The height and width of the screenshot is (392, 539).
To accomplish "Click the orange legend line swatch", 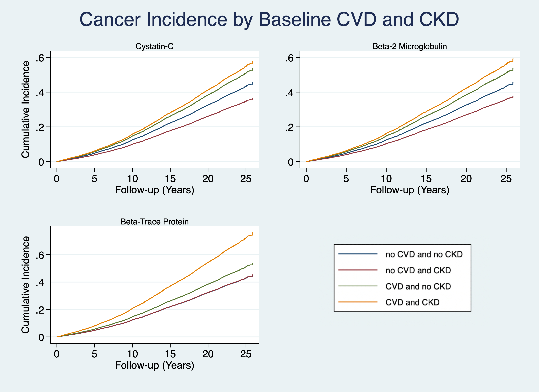I will [x=358, y=302].
